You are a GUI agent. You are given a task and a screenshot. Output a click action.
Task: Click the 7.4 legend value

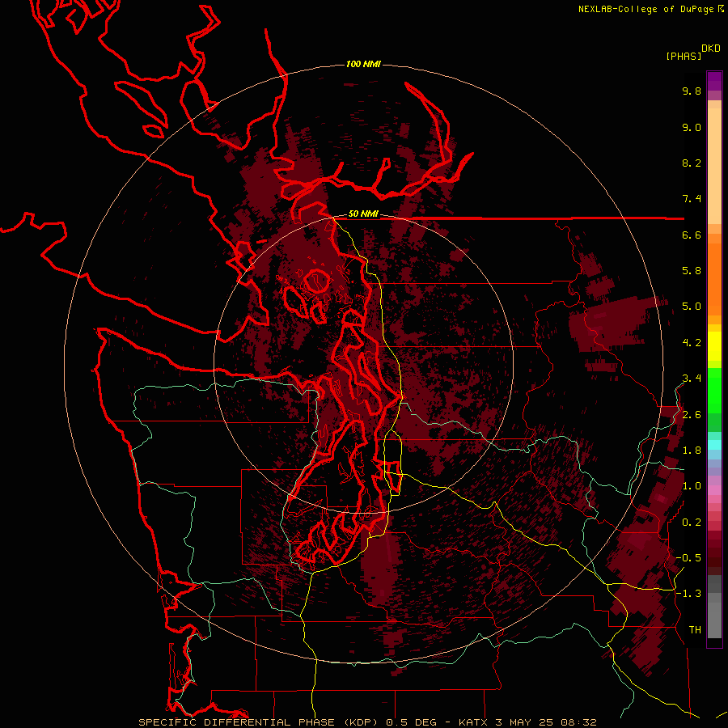pos(692,199)
